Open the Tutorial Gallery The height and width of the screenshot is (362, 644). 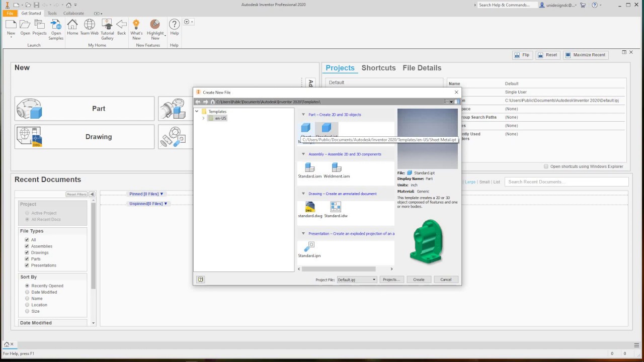pyautogui.click(x=107, y=29)
